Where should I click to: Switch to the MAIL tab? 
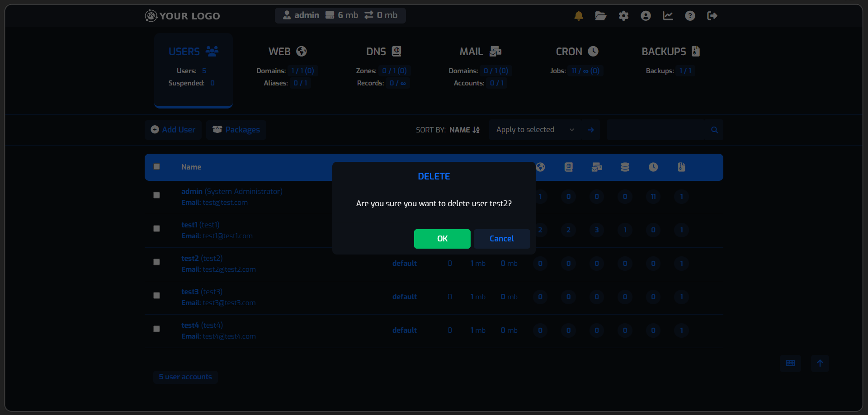point(479,51)
